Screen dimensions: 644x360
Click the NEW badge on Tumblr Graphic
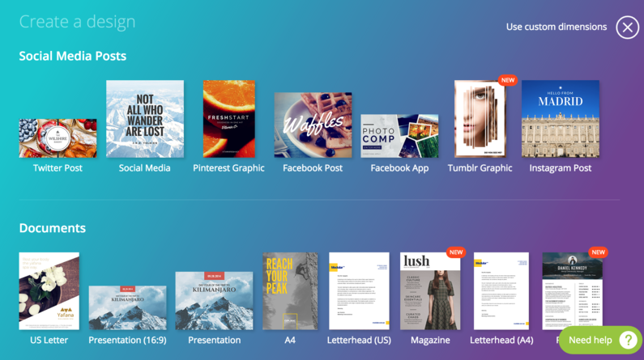point(508,80)
